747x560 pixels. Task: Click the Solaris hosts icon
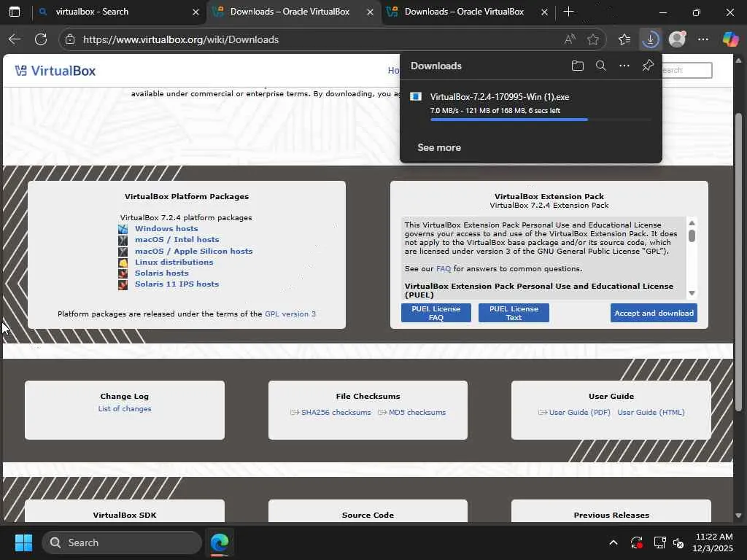[x=123, y=273]
